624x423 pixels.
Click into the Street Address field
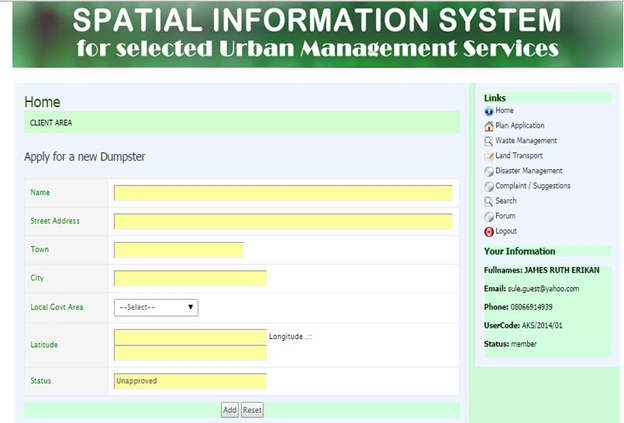tap(283, 221)
